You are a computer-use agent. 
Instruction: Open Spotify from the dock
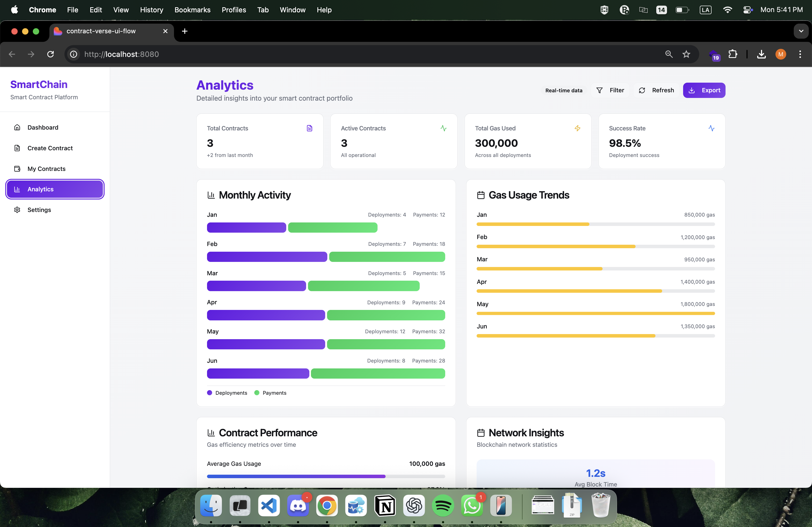tap(443, 505)
